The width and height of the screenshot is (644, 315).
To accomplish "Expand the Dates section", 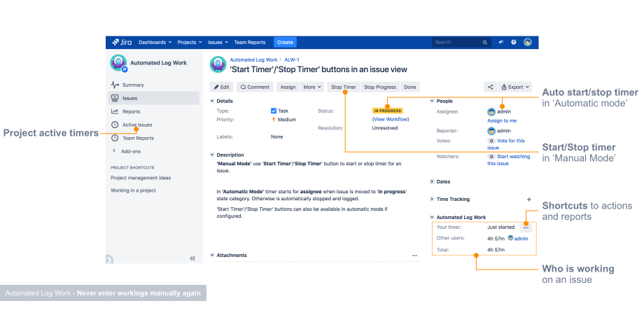I will click(432, 181).
